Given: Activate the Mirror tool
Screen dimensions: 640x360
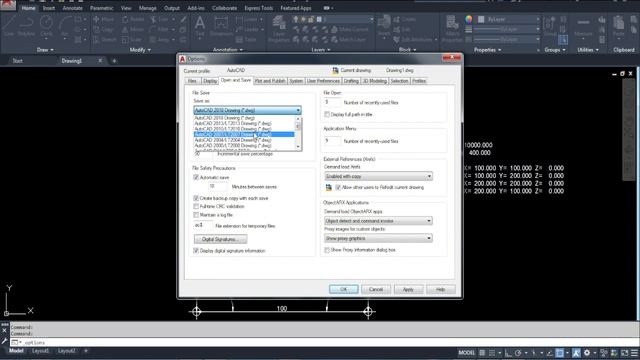Looking at the screenshot, I should (133, 29).
